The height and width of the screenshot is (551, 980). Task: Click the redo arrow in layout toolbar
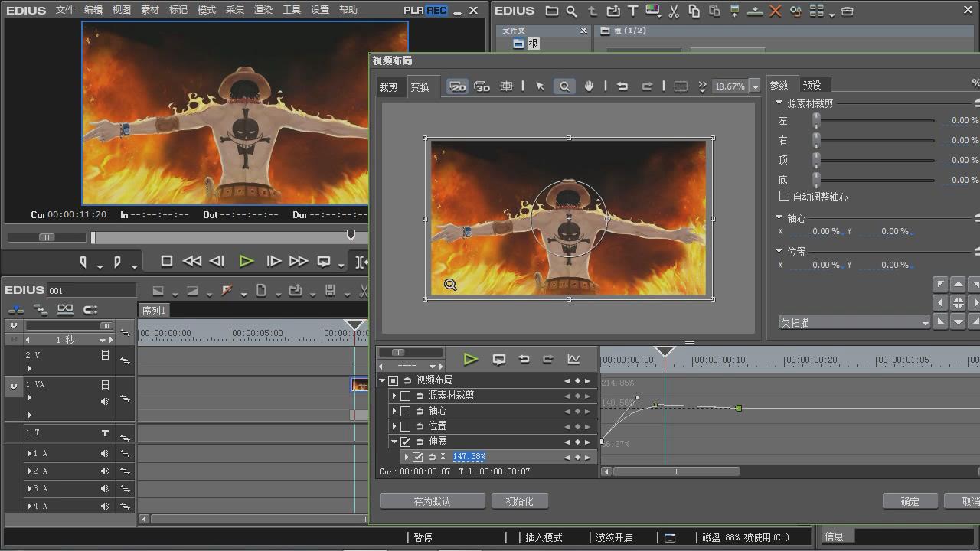coord(647,86)
